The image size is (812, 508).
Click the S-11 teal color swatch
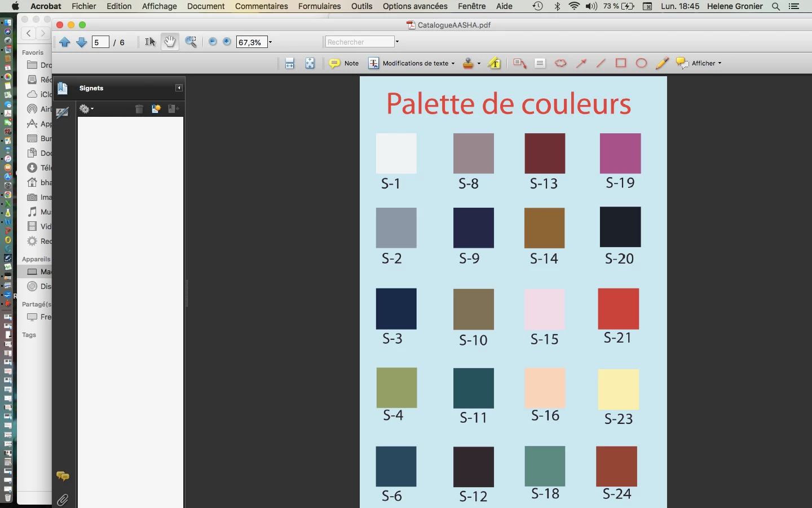(x=474, y=388)
